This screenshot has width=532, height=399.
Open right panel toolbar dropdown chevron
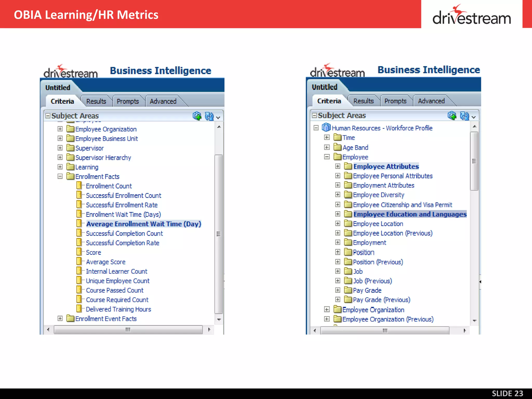click(x=474, y=117)
